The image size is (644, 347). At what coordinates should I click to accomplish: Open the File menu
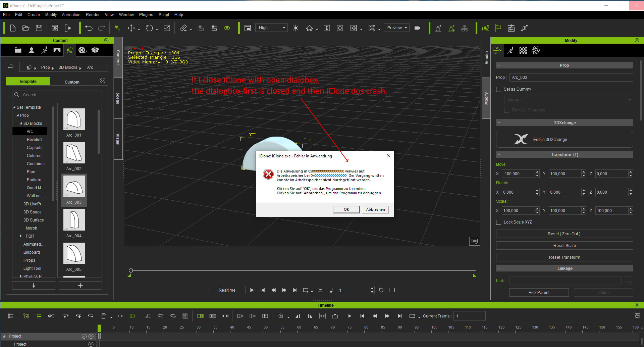tap(6, 15)
